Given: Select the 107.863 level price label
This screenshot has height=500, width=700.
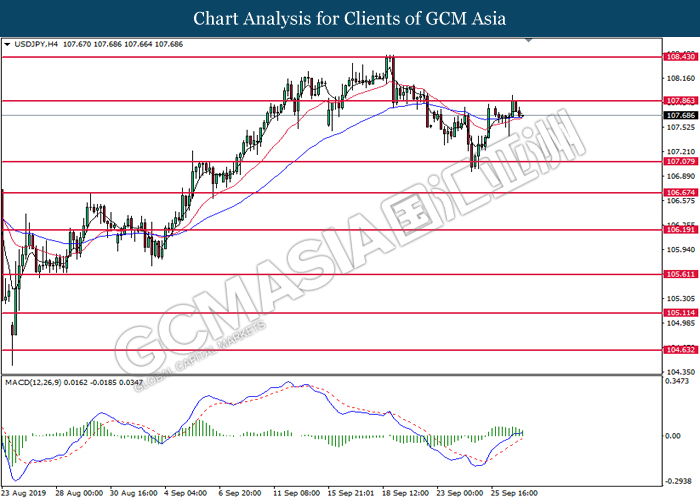Looking at the screenshot, I should [x=680, y=101].
